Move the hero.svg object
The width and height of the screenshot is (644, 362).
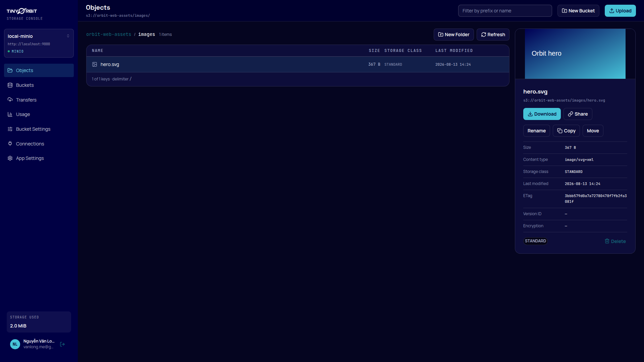[593, 131]
